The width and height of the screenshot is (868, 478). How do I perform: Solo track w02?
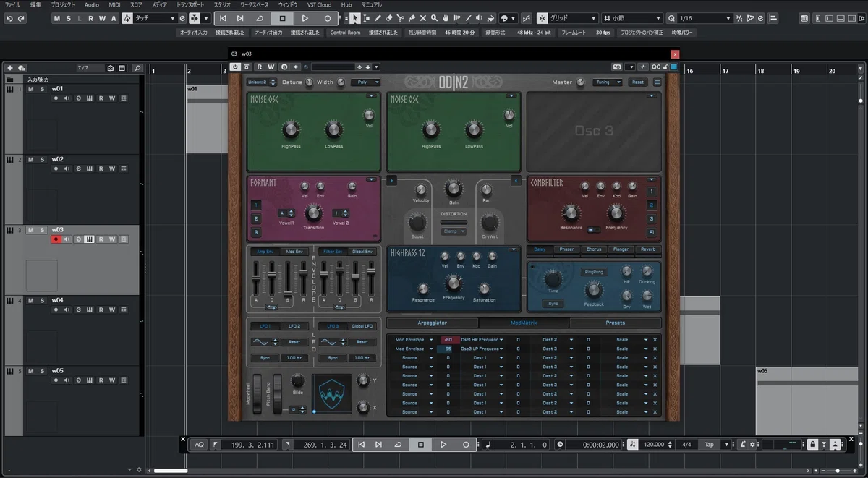click(x=42, y=159)
